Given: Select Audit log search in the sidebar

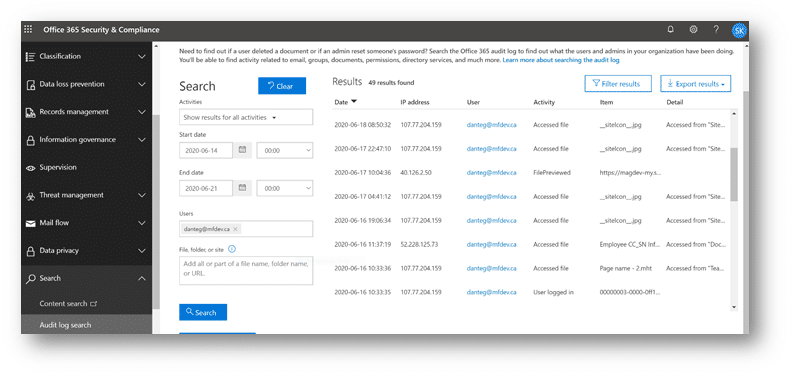Looking at the screenshot, I should click(x=66, y=326).
